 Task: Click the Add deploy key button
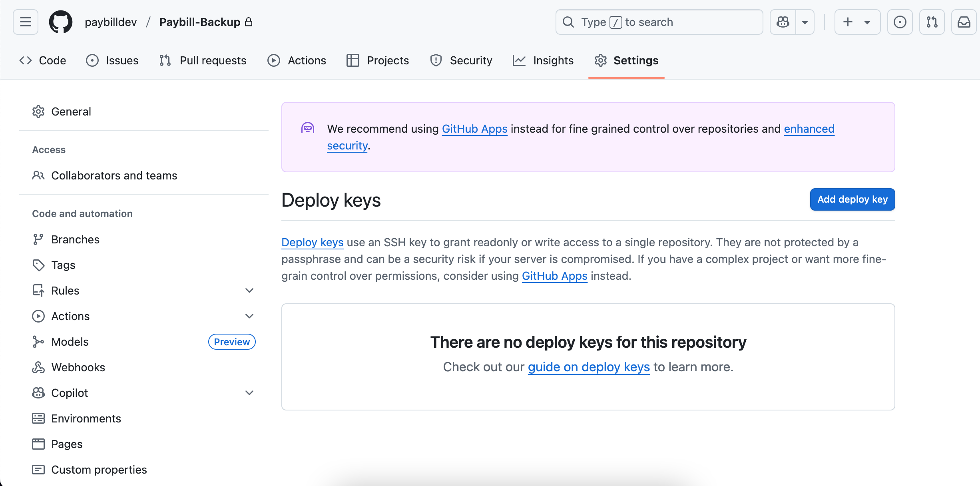coord(852,199)
